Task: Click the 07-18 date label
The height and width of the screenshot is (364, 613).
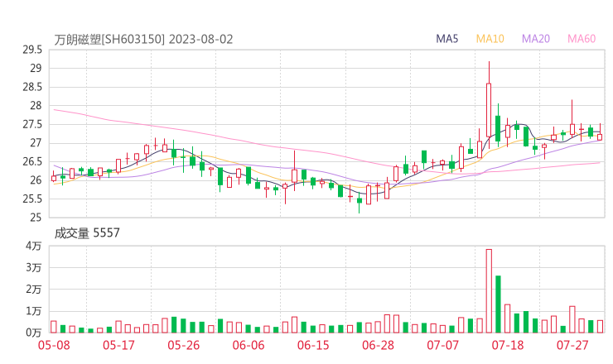Action: click(508, 345)
